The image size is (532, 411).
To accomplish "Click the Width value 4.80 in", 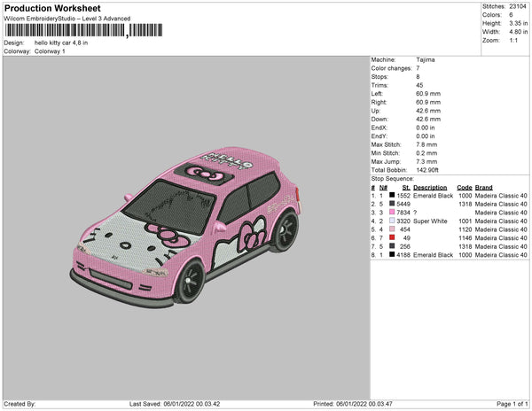I will point(518,32).
